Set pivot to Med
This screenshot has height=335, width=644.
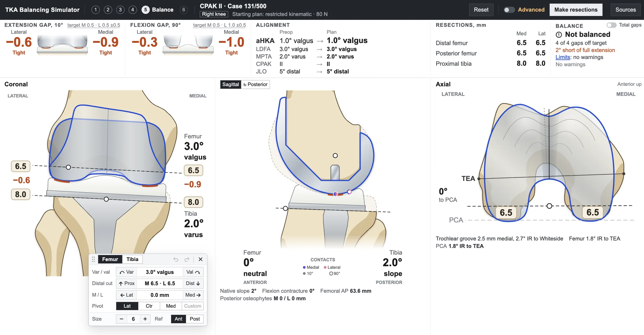point(171,306)
